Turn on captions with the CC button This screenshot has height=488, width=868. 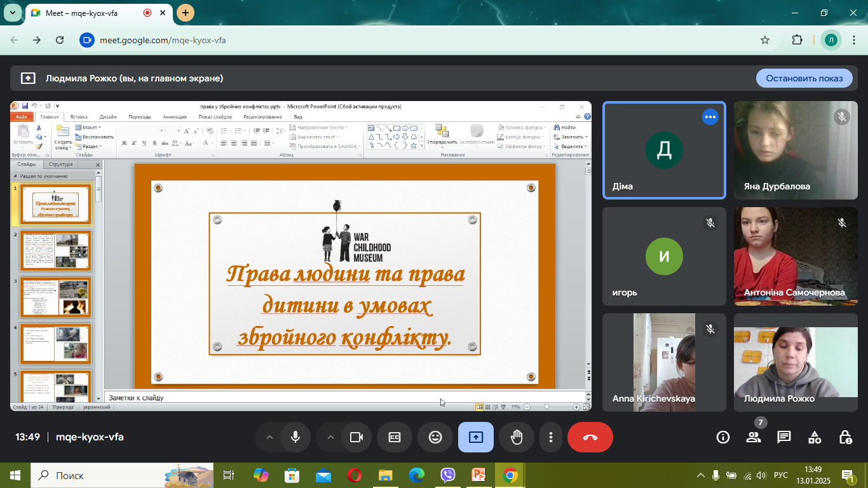click(395, 437)
